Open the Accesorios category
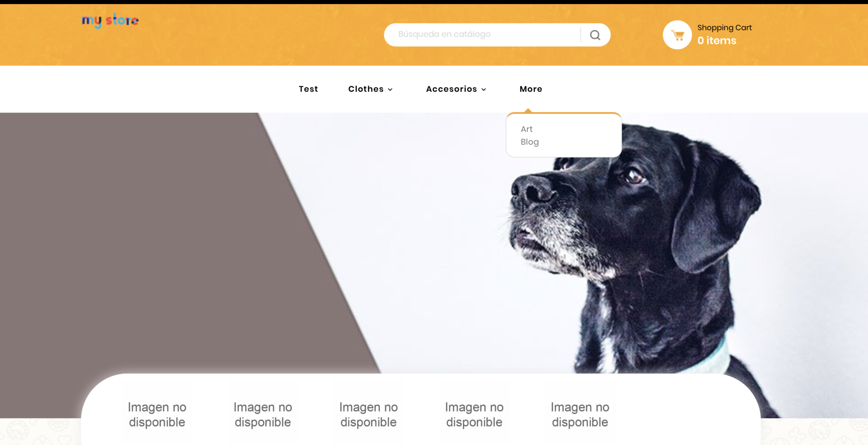The image size is (868, 445). pos(451,89)
